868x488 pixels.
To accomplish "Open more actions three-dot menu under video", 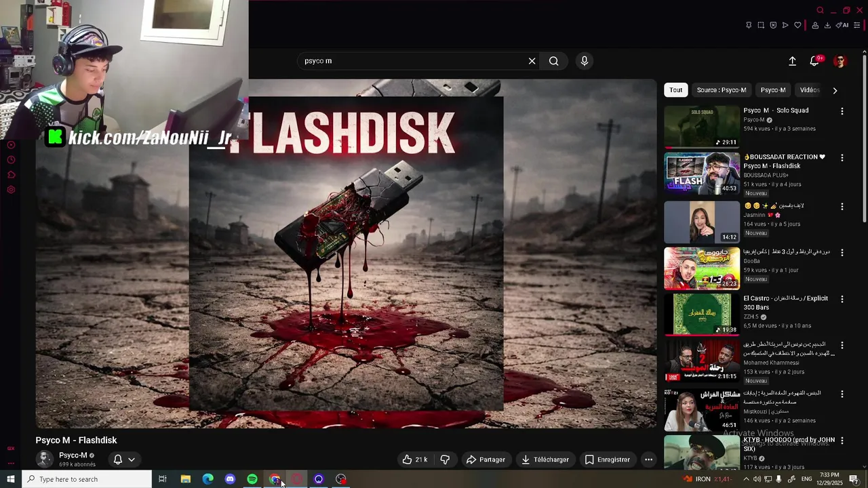I will point(648,460).
